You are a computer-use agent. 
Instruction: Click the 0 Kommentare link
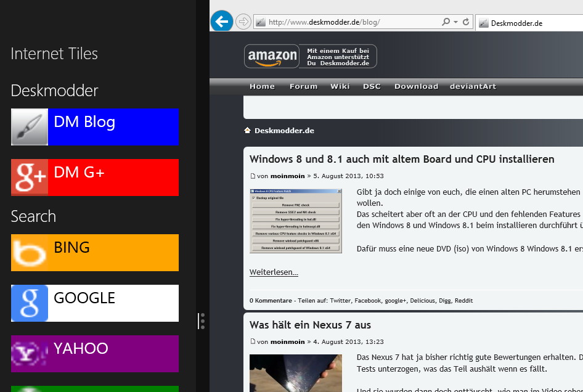point(271,301)
